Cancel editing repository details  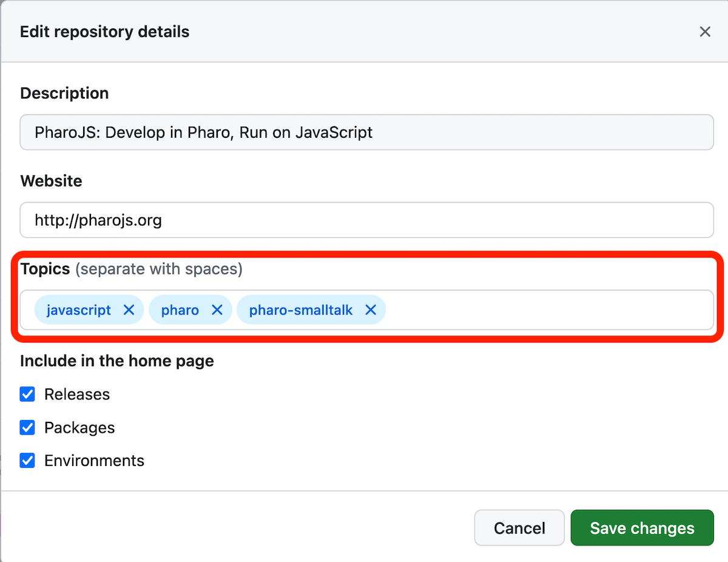click(x=519, y=528)
